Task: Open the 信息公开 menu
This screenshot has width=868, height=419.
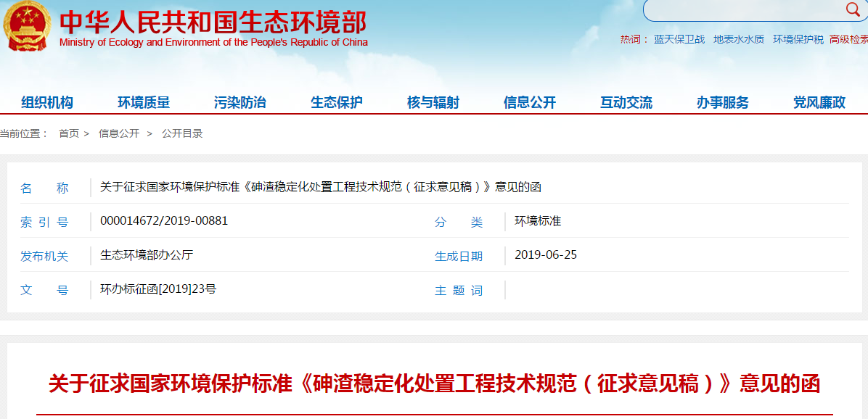Action: click(x=530, y=102)
